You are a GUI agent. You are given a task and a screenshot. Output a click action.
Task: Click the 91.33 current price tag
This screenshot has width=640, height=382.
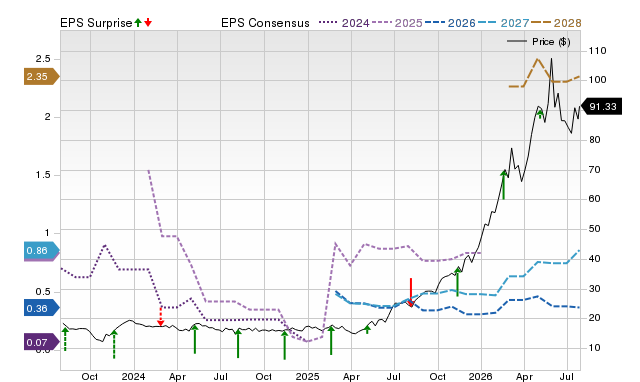tap(602, 107)
